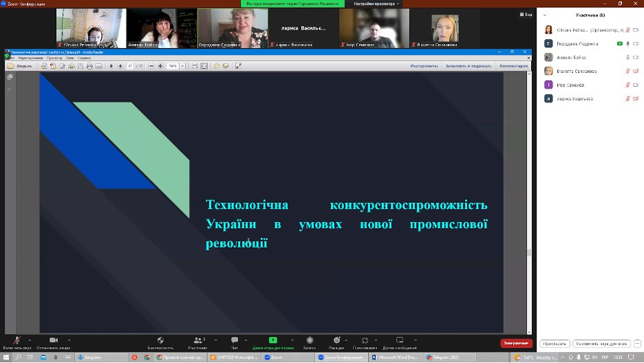The width and height of the screenshot is (644, 363).
Task: Click the upload to cloud icon
Action: click(72, 65)
